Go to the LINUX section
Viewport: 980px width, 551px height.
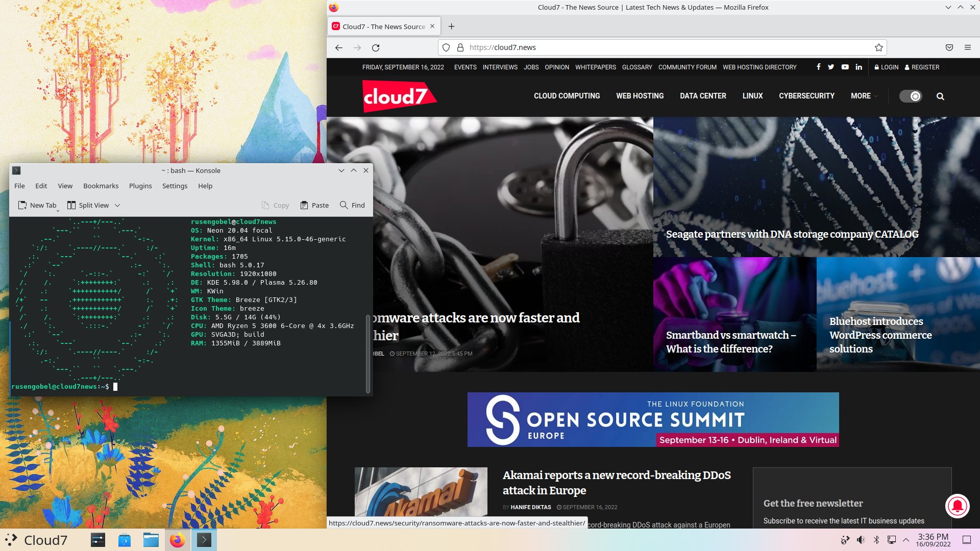(x=752, y=96)
